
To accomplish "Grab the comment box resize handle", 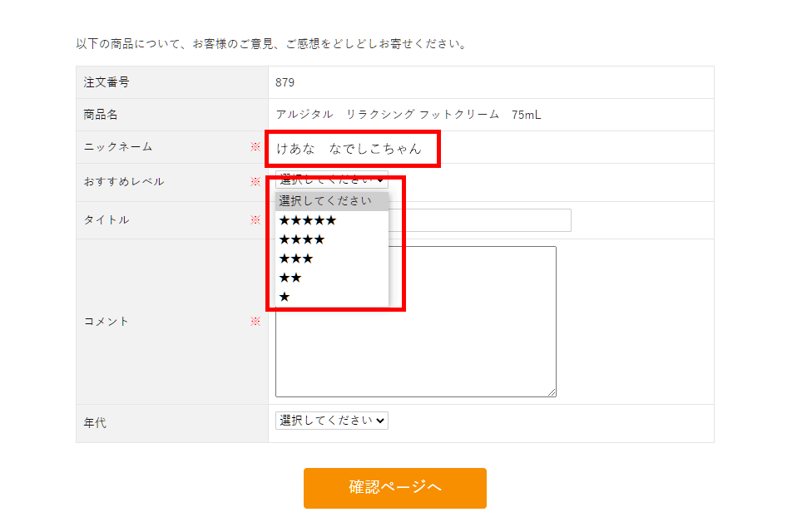I will pos(552,392).
